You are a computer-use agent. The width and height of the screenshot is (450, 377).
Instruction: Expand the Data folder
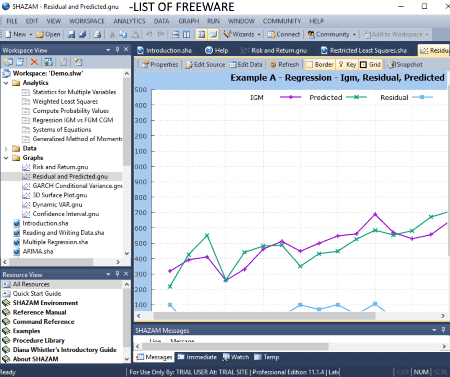tap(6, 149)
